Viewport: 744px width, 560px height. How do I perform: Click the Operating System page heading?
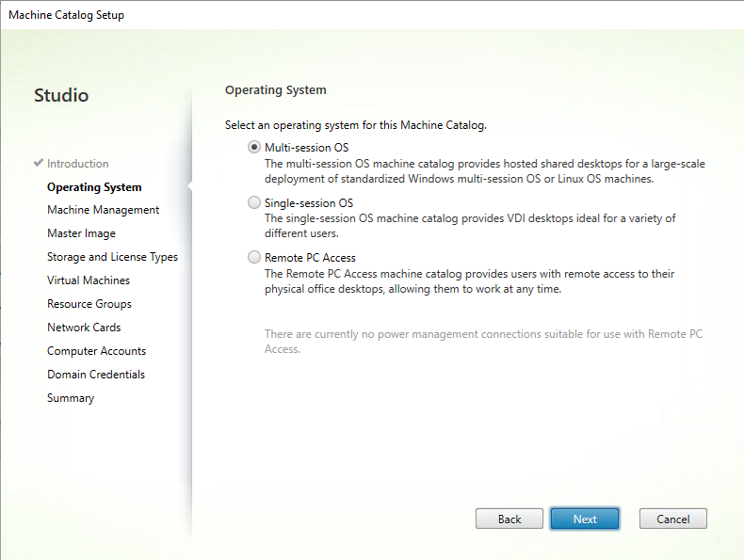click(x=276, y=90)
